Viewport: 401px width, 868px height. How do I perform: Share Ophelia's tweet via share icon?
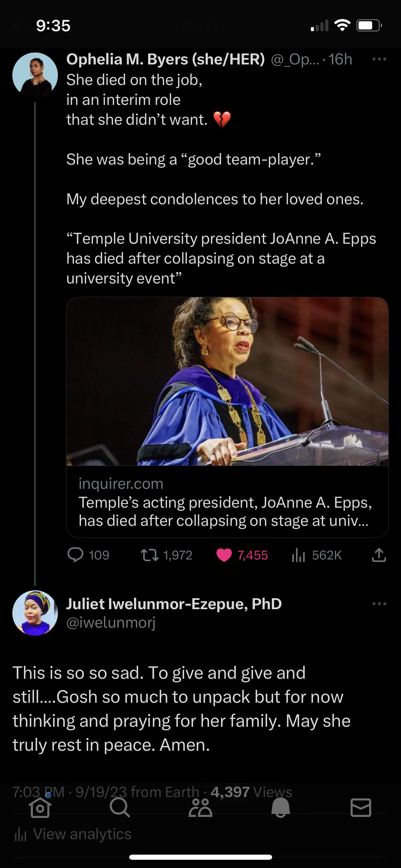379,555
